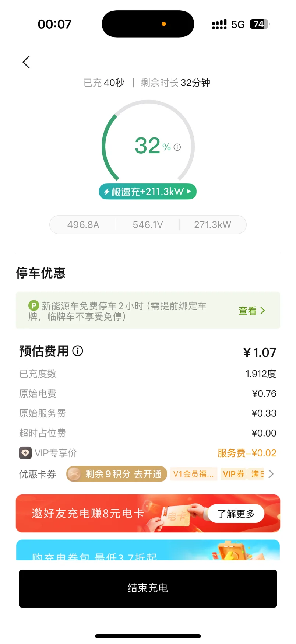Tap 结束充电 to stop charging
The height and width of the screenshot is (644, 296).
[x=148, y=588]
